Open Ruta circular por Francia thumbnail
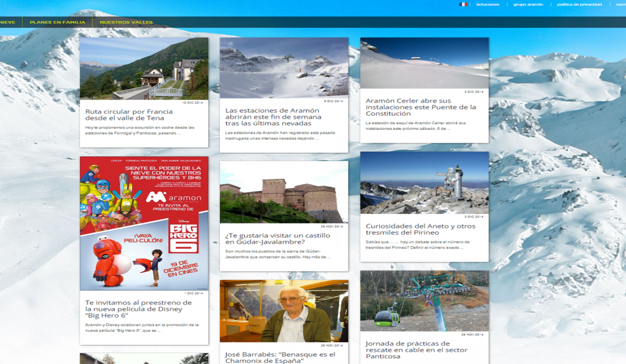Image resolution: width=626 pixels, height=364 pixels. [x=144, y=68]
